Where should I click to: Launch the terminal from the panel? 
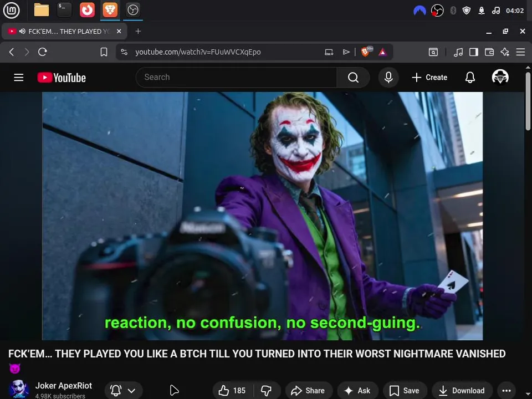click(64, 10)
